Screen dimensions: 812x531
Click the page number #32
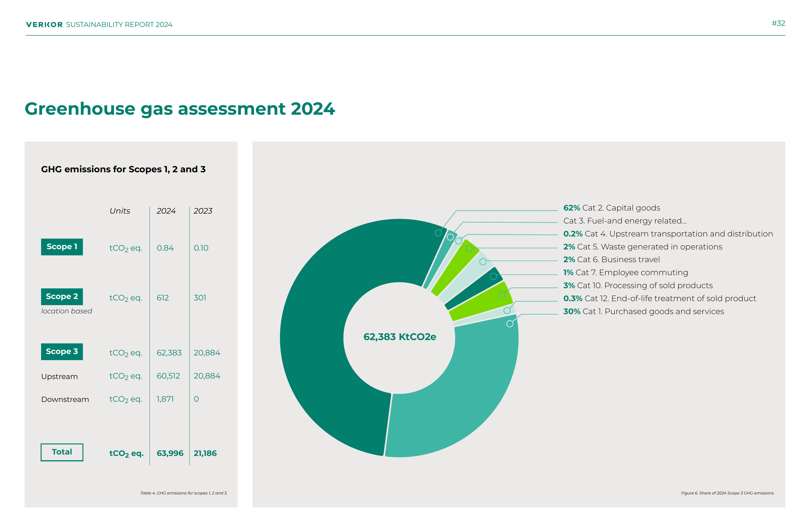pyautogui.click(x=778, y=23)
